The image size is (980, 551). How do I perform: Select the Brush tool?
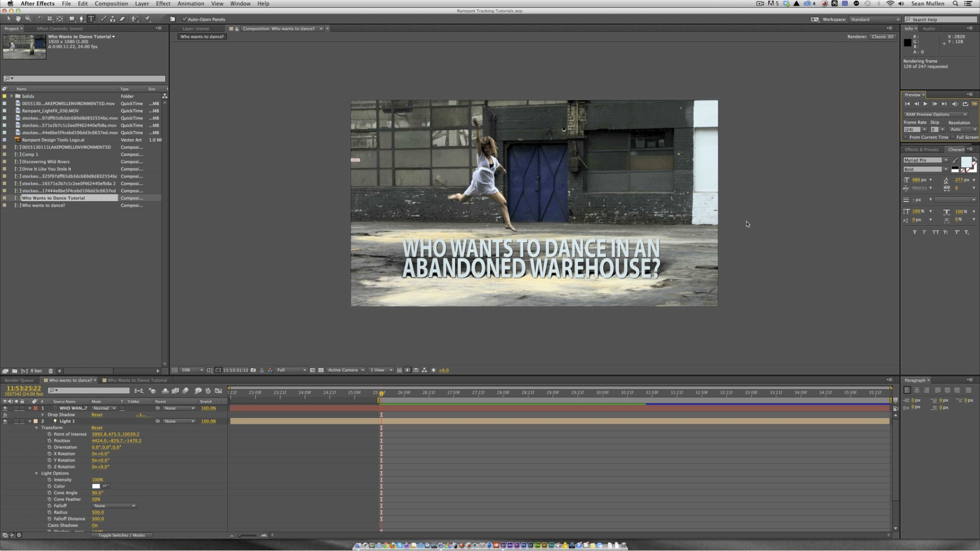(x=104, y=19)
